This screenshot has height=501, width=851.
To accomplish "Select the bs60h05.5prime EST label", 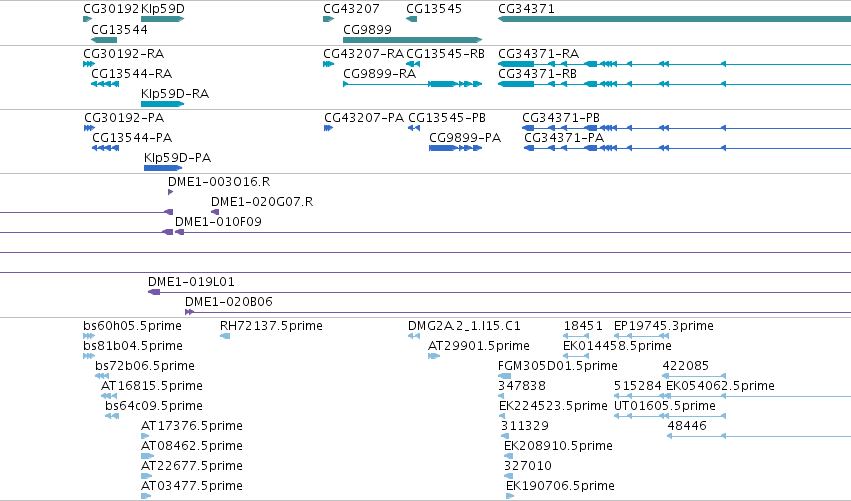I will point(132,326).
